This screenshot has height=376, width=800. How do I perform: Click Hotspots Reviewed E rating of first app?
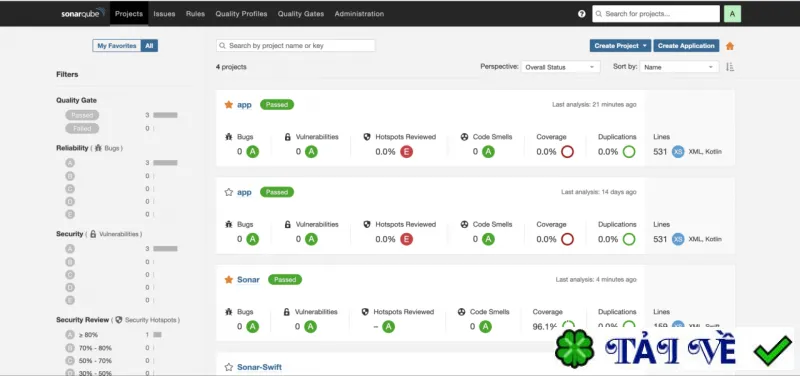coord(406,152)
